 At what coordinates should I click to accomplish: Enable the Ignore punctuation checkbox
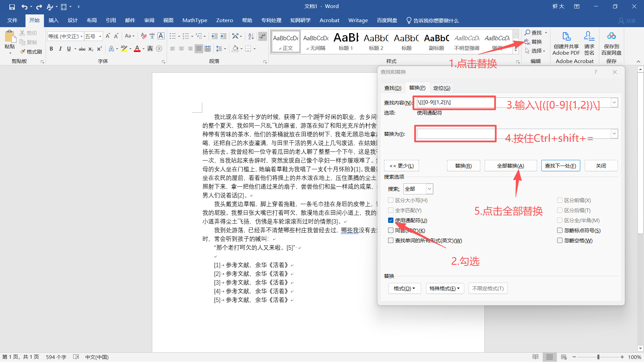(560, 231)
